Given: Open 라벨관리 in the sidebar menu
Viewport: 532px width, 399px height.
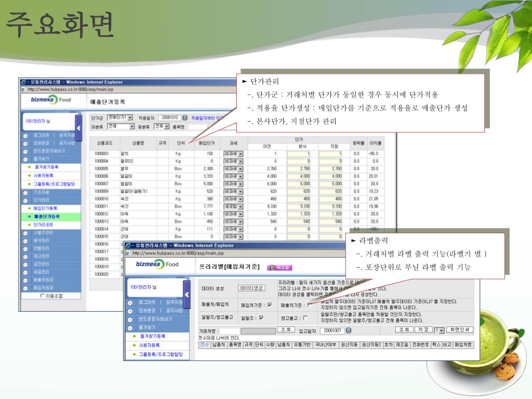Looking at the screenshot, I should pos(42,249).
